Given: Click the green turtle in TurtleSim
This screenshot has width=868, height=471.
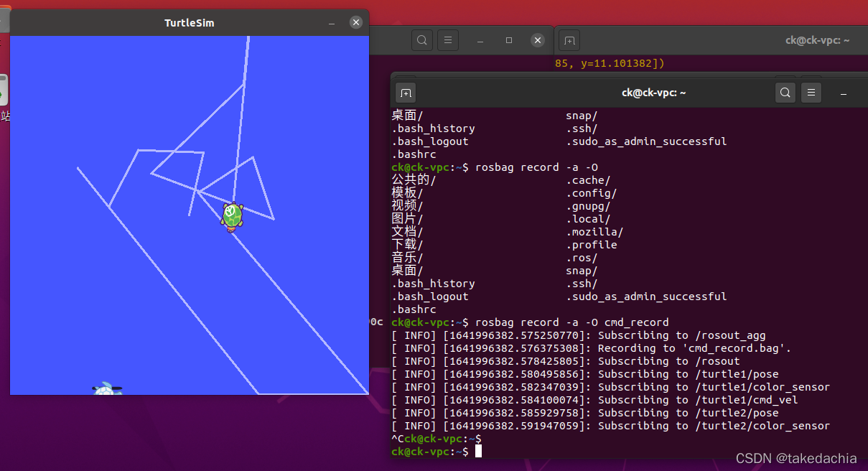Looking at the screenshot, I should tap(232, 216).
